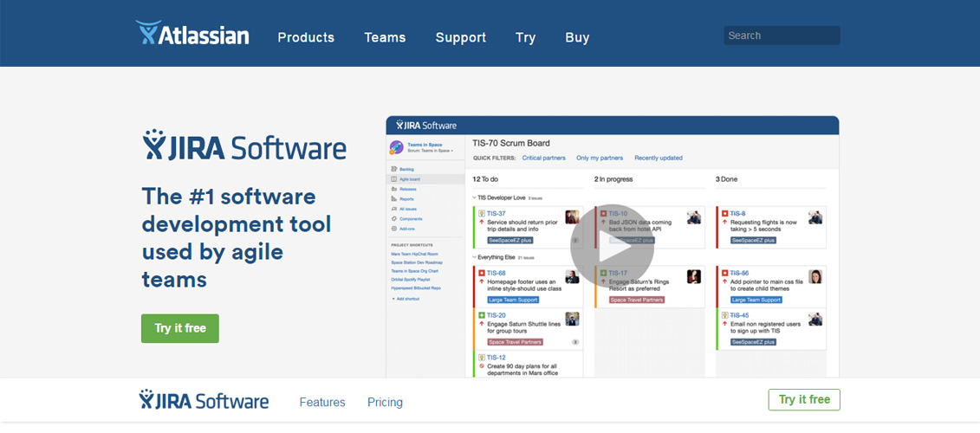Apply the Only my partners quick filter
The image size is (980, 433).
click(600, 158)
